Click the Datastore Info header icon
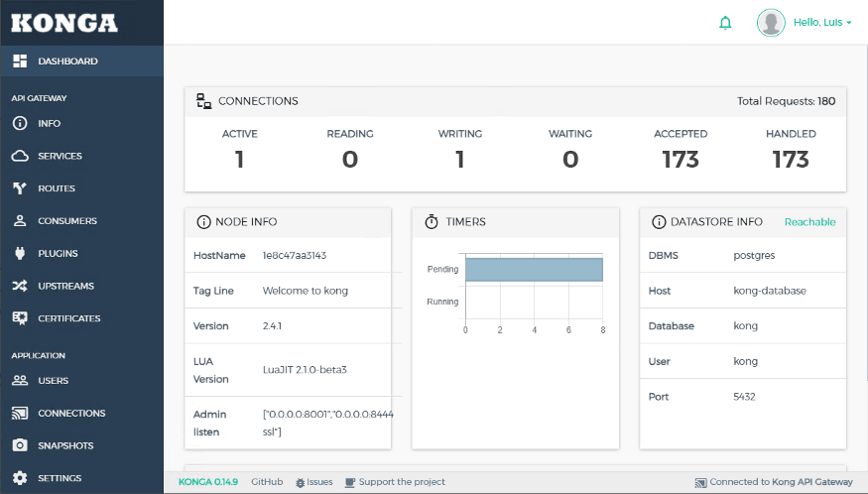 point(659,222)
